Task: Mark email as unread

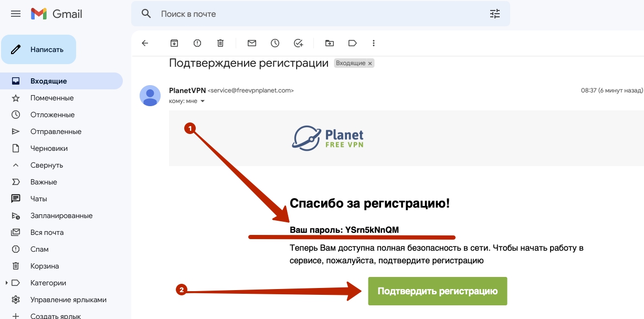Action: (252, 43)
